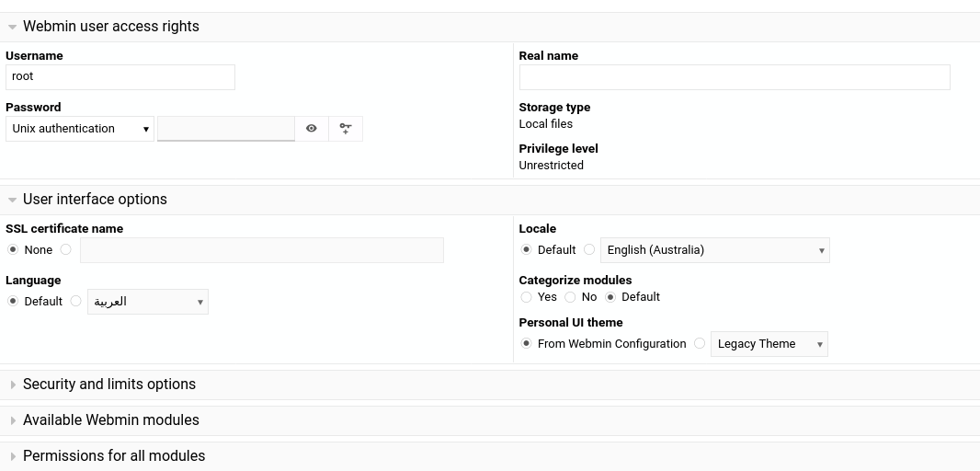Viewport: 980px width, 471px height.
Task: Choose From Webmin Configuration theme option
Action: [x=526, y=343]
